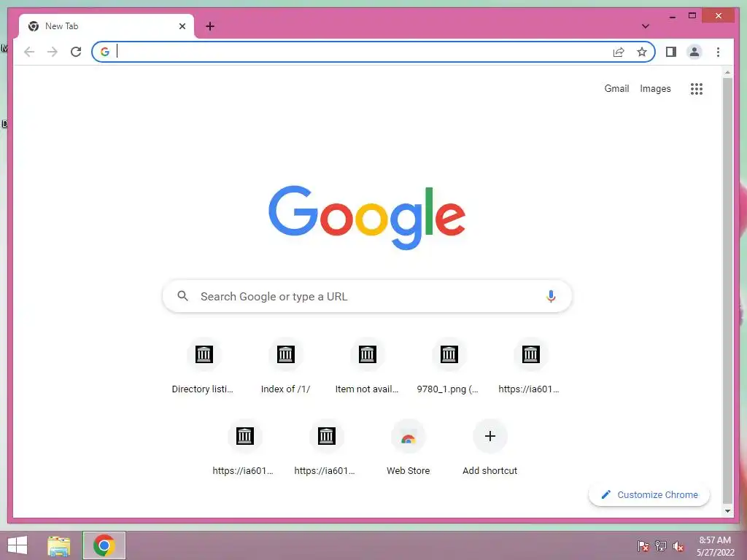Open Action Center flag icon in tray
Image resolution: width=747 pixels, height=560 pixels.
pos(643,546)
